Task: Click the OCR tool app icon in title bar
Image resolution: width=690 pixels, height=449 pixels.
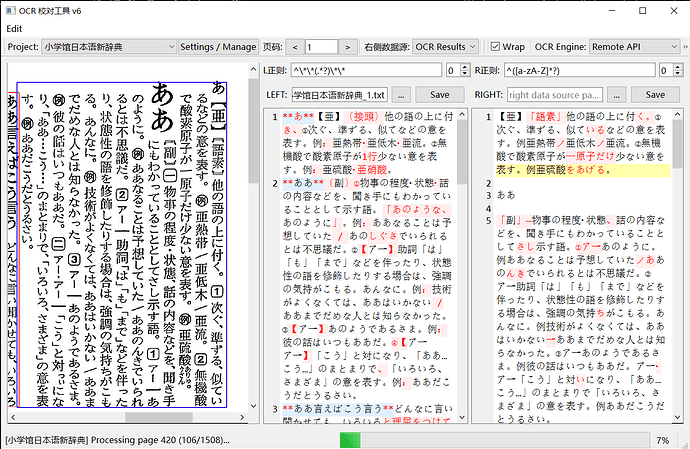Action: click(x=11, y=11)
